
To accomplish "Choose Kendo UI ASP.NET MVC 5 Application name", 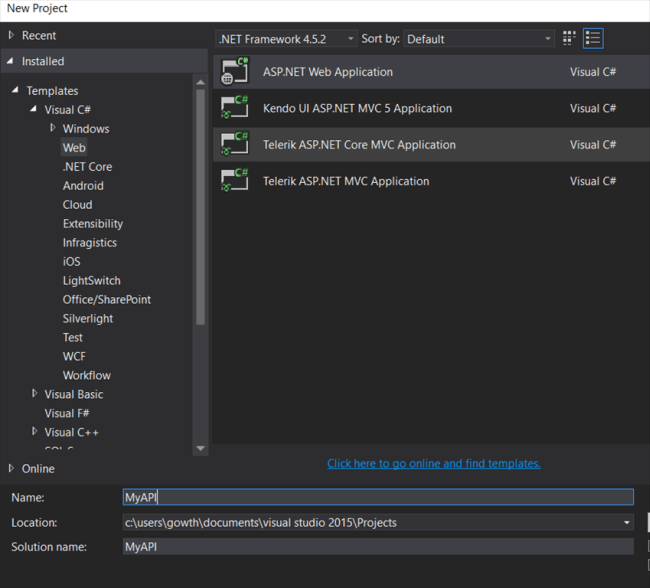I will coord(357,108).
